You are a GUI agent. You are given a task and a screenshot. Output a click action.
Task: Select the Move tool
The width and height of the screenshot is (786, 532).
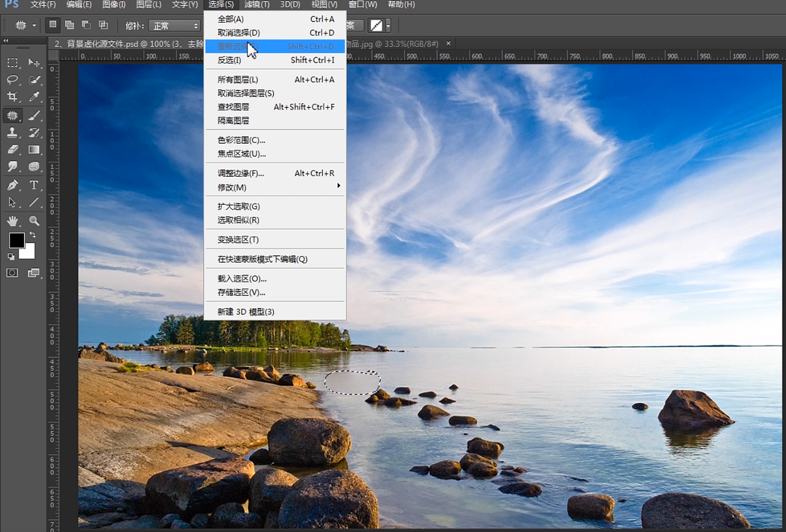(x=34, y=63)
